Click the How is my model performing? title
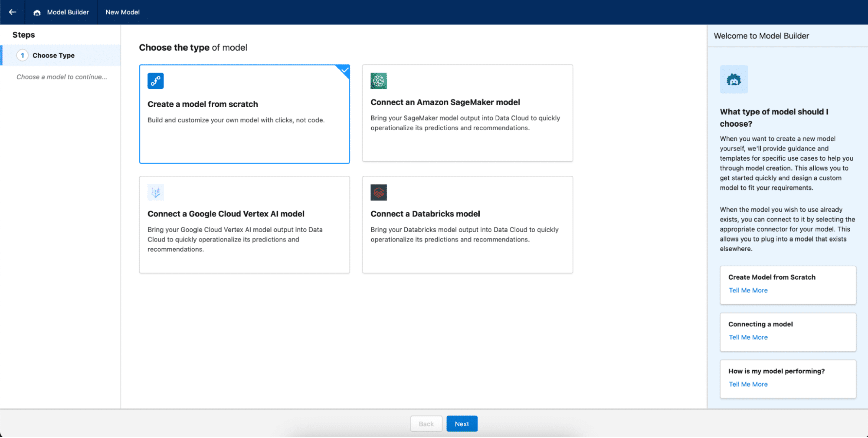This screenshot has width=868, height=438. 776,371
